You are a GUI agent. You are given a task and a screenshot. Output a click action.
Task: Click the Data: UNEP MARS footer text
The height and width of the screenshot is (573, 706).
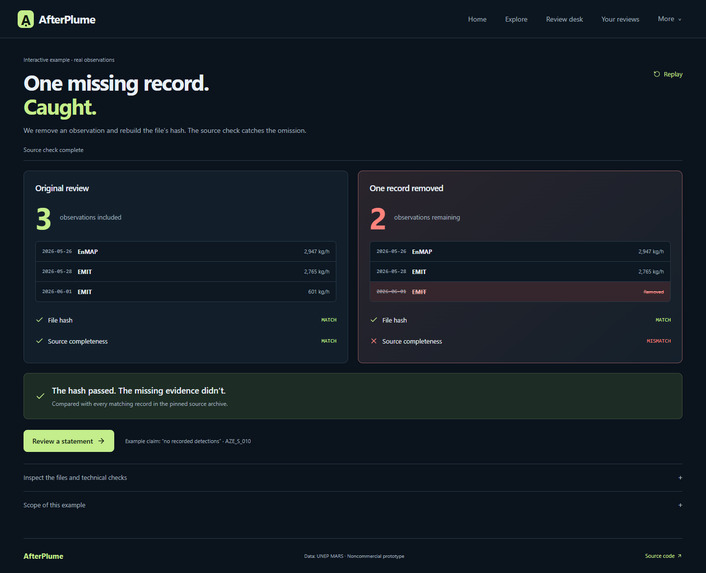[354, 556]
